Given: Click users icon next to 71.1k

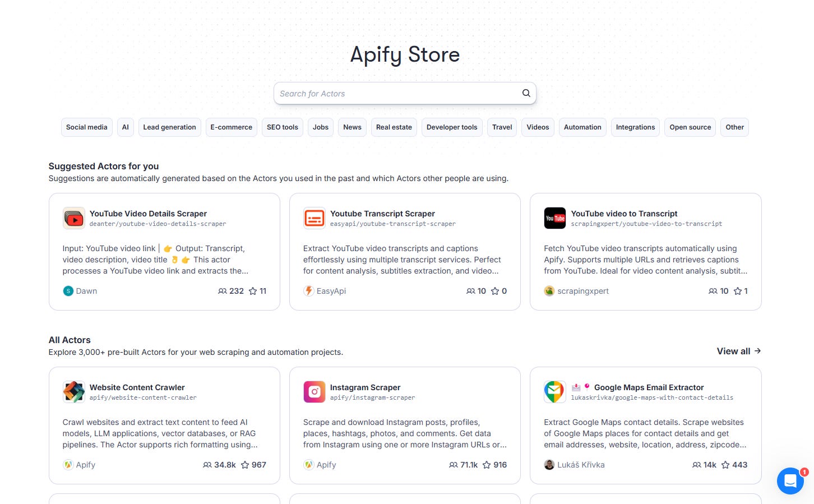Looking at the screenshot, I should [x=454, y=465].
